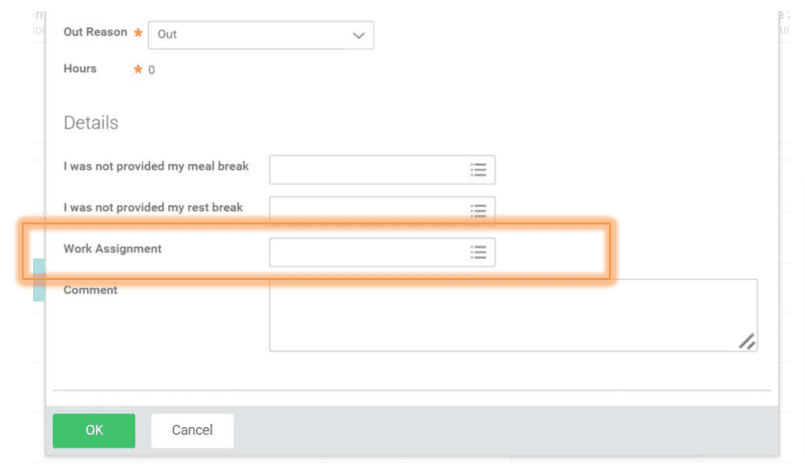The height and width of the screenshot is (476, 805).
Task: Click the Comment label
Action: pyautogui.click(x=90, y=290)
